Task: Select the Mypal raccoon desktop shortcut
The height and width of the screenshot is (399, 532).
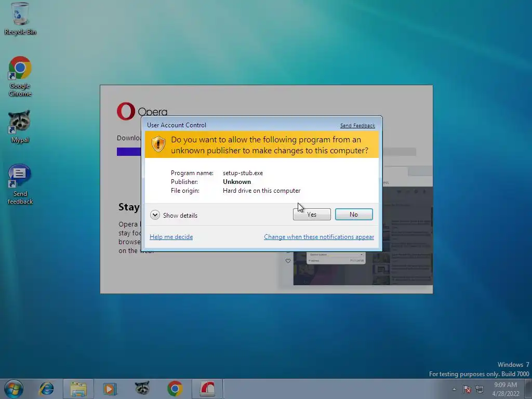Action: pyautogui.click(x=20, y=126)
